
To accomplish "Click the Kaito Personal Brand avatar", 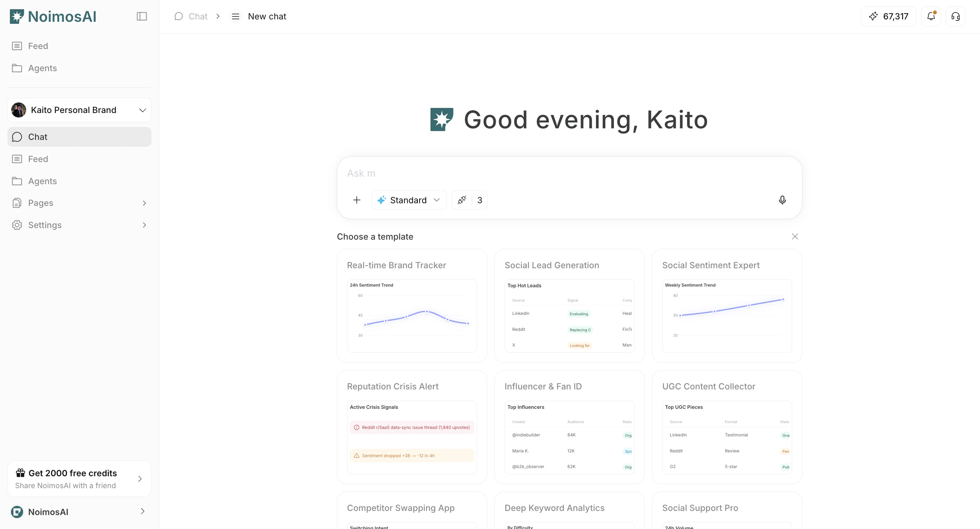I will 19,110.
